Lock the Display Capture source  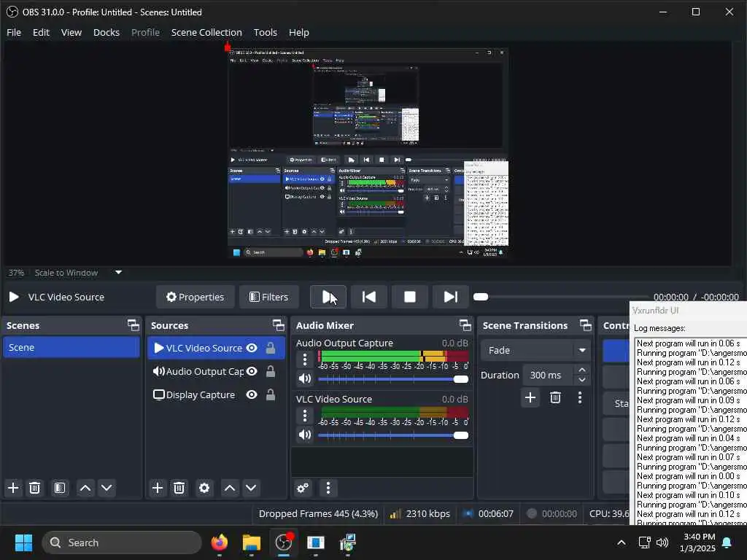[x=270, y=394]
